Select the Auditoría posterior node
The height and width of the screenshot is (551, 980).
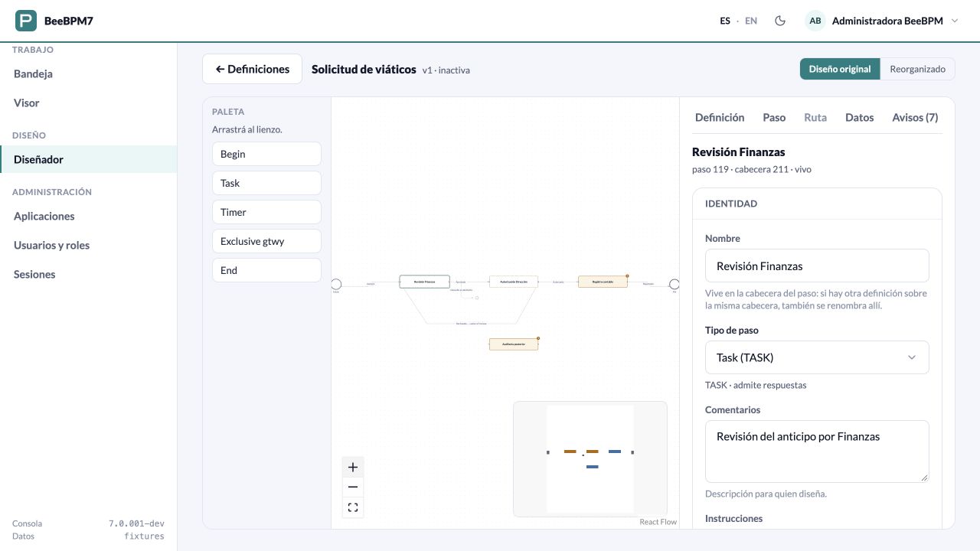coord(514,344)
